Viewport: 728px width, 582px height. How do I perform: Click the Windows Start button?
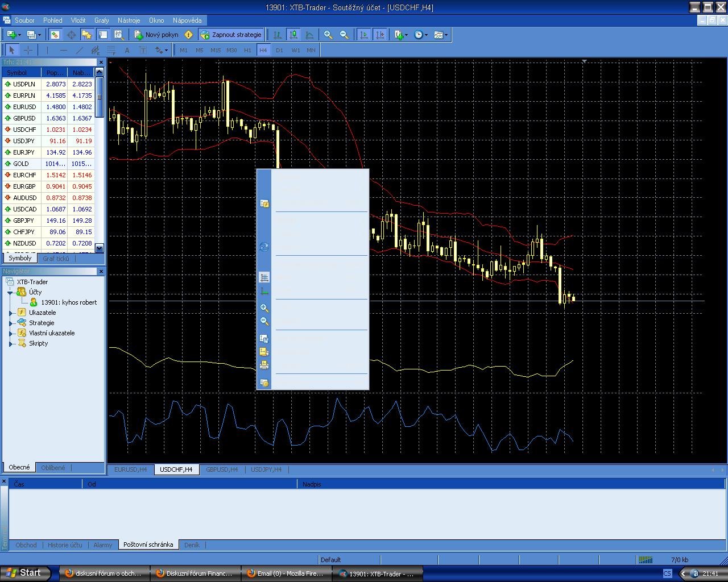(26, 573)
